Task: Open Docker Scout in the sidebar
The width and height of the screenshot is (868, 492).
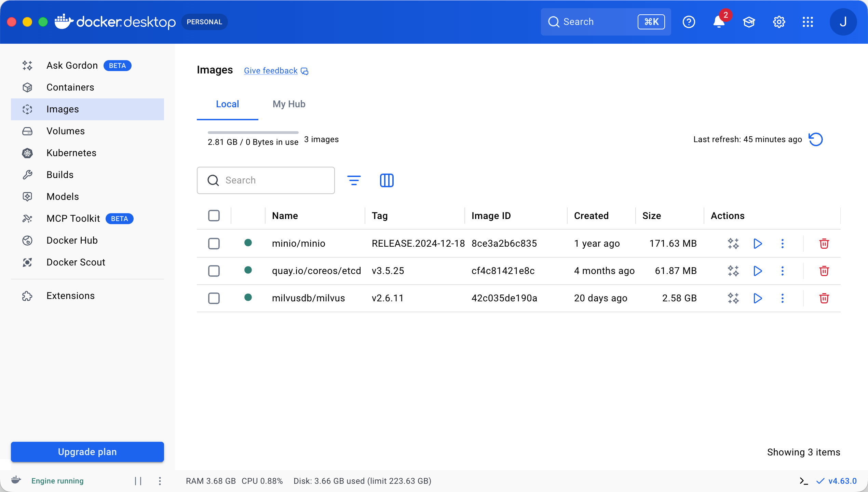Action: [x=87, y=262]
